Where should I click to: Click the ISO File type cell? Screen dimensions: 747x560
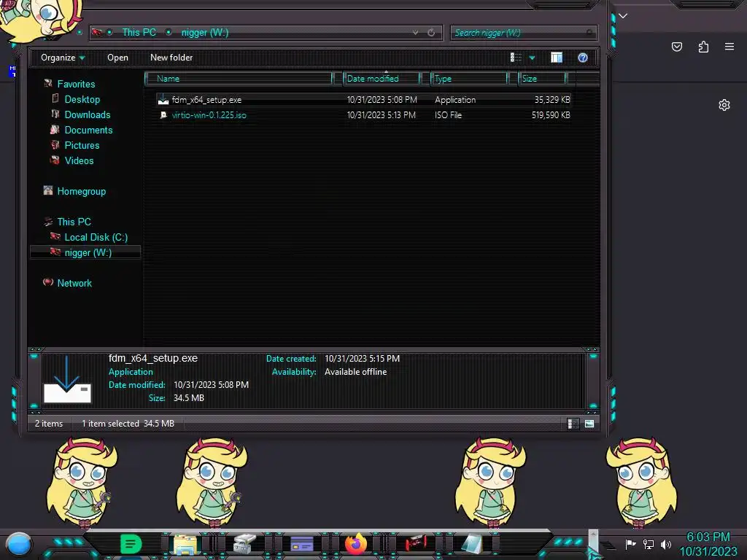(x=449, y=114)
